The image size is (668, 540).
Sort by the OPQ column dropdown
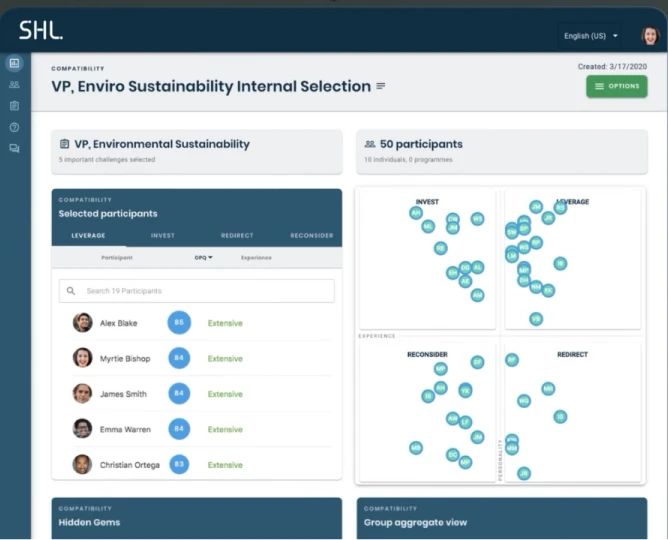[x=203, y=257]
